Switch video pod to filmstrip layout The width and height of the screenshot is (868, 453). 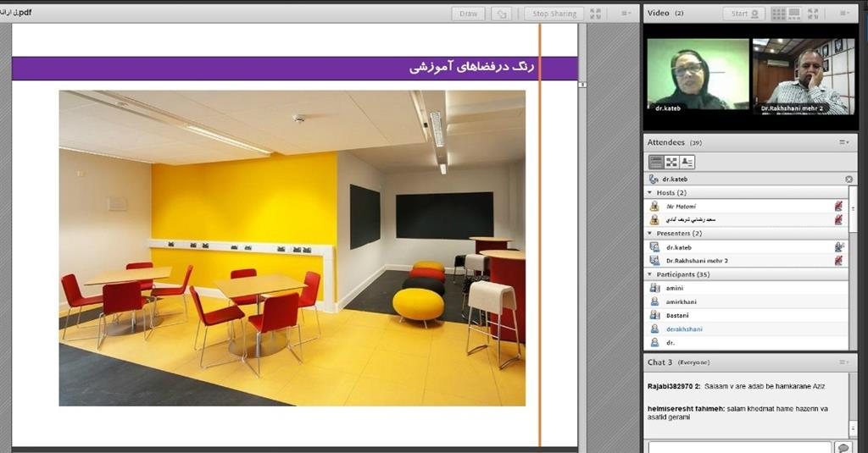click(x=794, y=14)
